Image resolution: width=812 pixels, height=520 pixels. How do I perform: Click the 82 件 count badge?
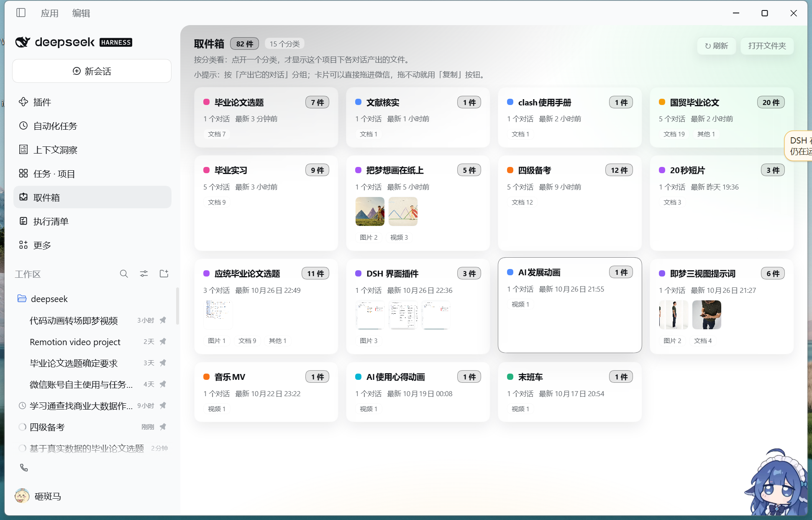[x=245, y=44]
